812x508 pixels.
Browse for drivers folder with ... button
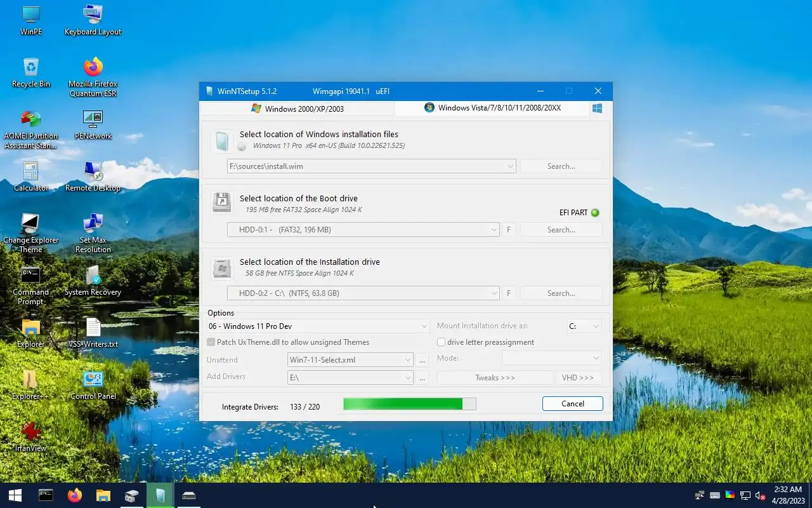tap(422, 378)
